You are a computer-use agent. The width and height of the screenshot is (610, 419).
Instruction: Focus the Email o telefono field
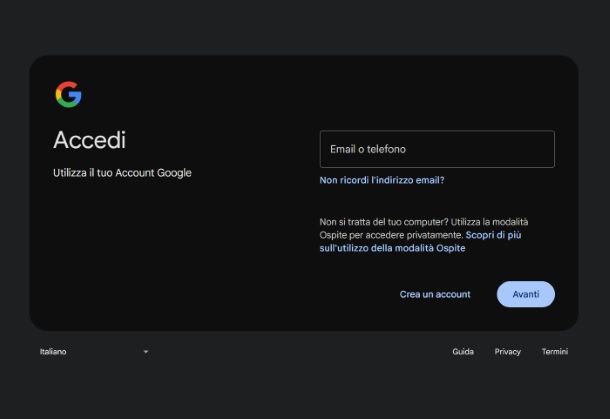437,149
